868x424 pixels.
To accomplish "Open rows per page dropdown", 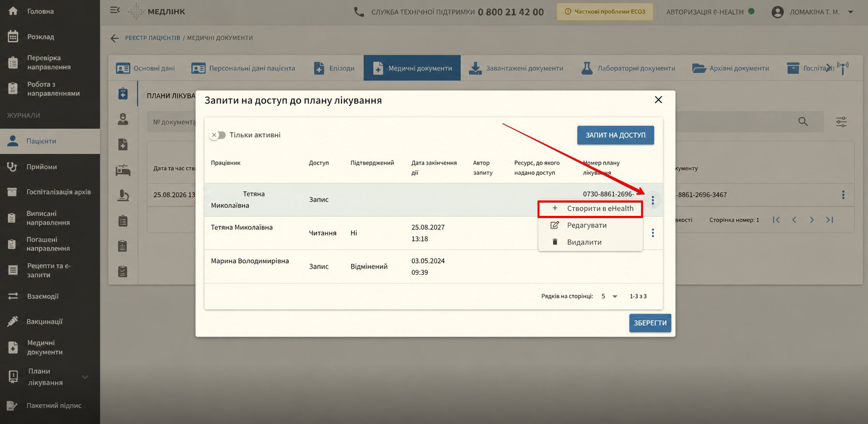I will (610, 296).
